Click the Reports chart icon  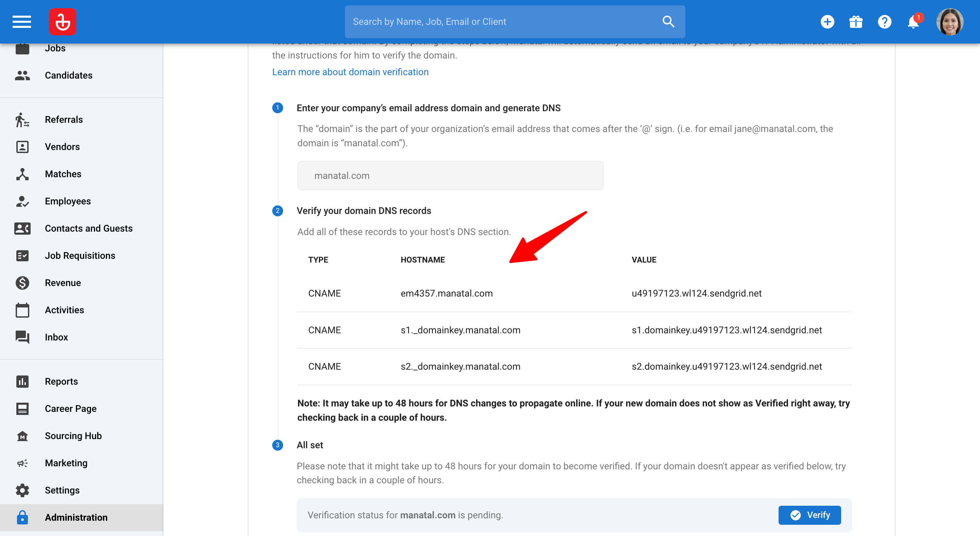[22, 381]
